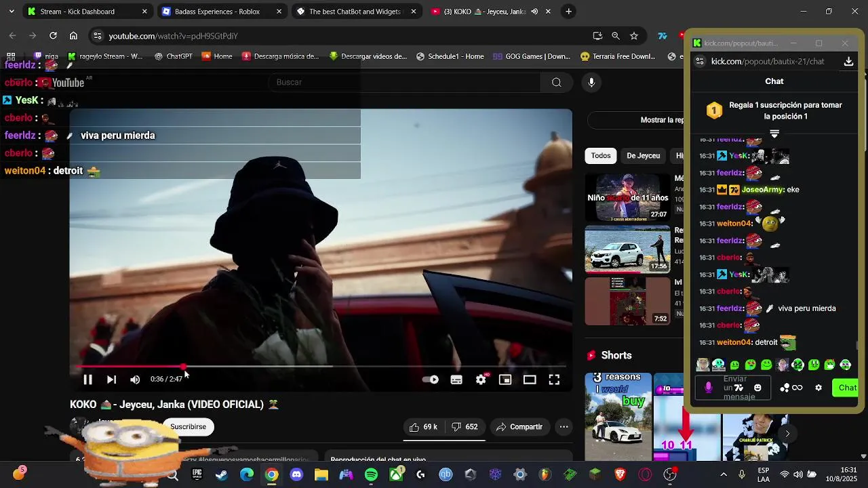Viewport: 868px width, 488px height.
Task: Open Kick chat settings gear
Action: coord(818,388)
